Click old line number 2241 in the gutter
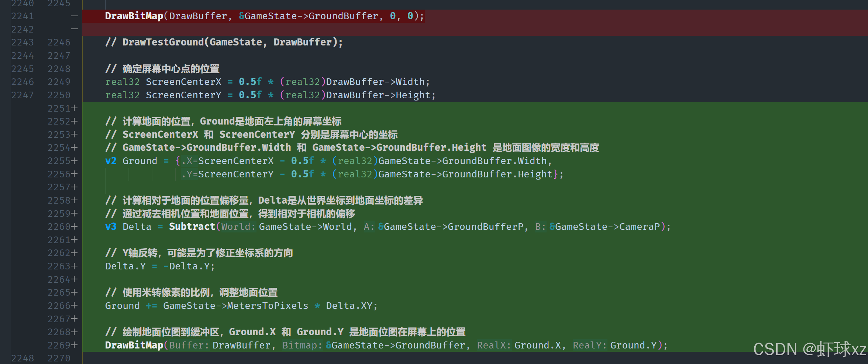 click(x=23, y=16)
